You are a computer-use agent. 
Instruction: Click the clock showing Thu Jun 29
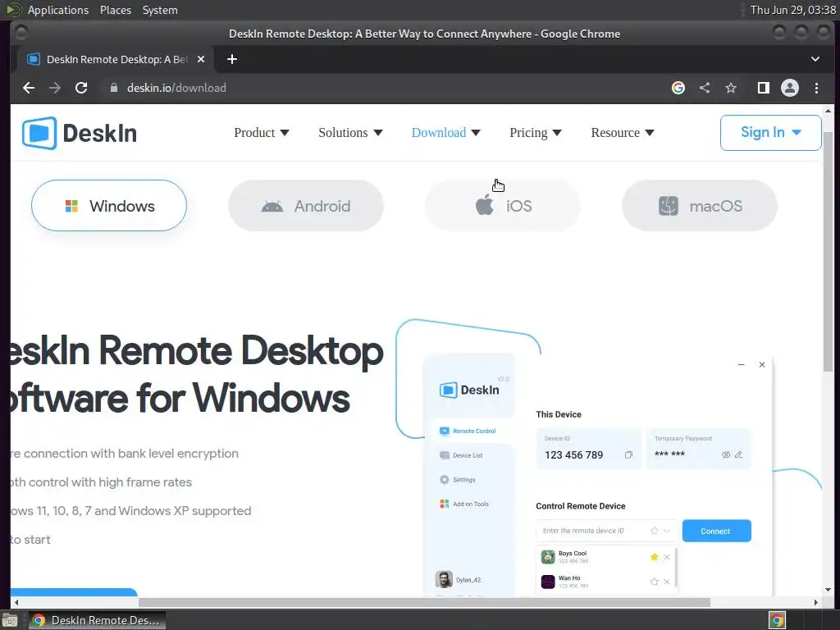(x=793, y=10)
